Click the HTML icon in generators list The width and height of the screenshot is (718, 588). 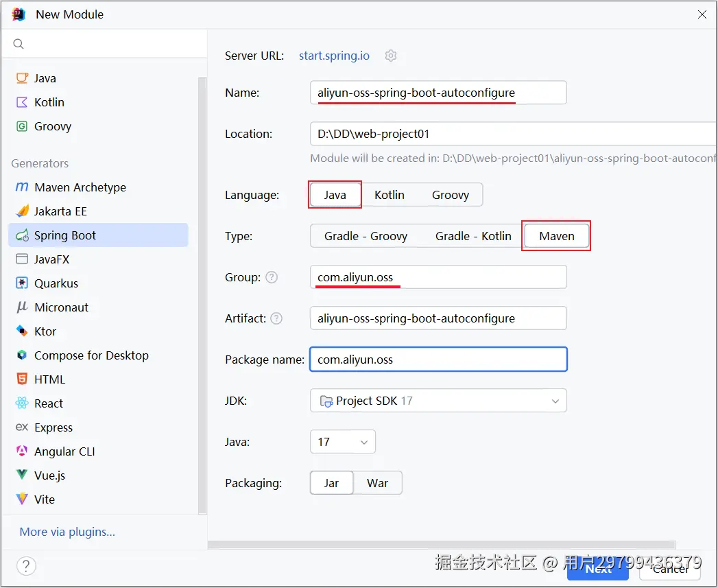[22, 379]
